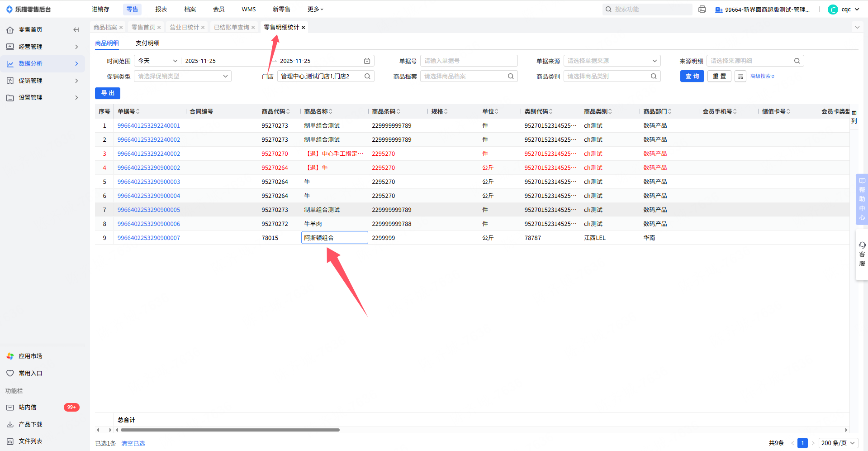Open the tab list chevron at far right
The width and height of the screenshot is (868, 451).
click(857, 28)
